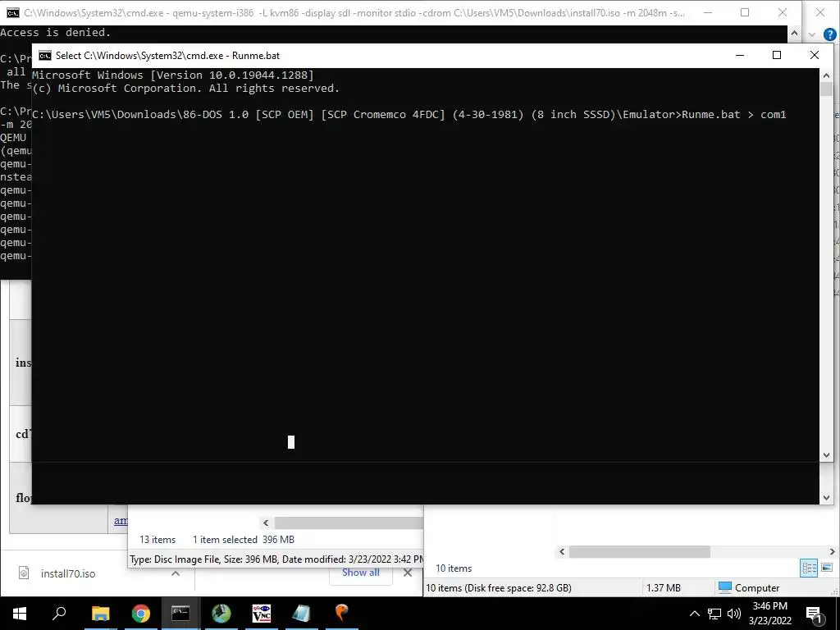Viewport: 840px width, 630px height.
Task: Open the VNC viewer taskbar icon
Action: (262, 614)
